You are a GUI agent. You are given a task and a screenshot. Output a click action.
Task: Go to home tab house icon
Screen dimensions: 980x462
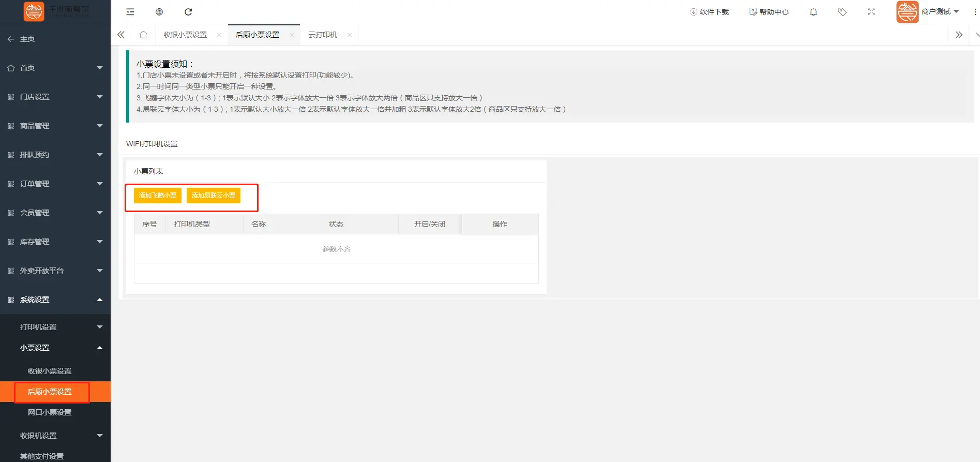coord(143,35)
